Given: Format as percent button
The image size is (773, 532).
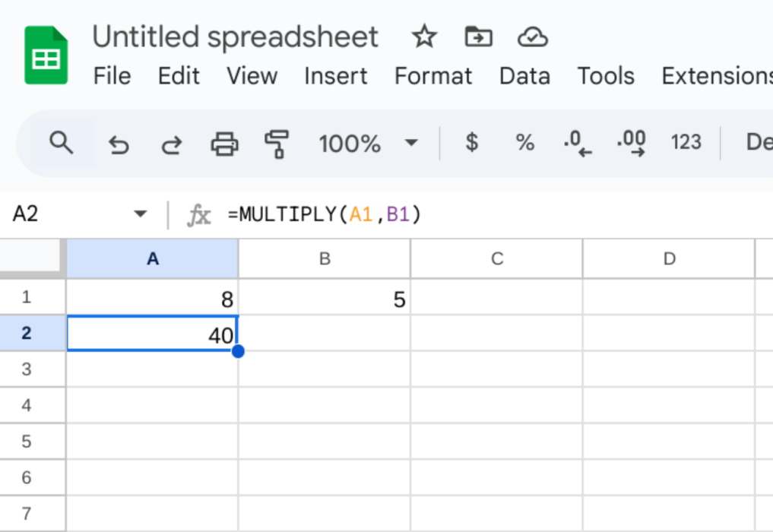Looking at the screenshot, I should 524,142.
